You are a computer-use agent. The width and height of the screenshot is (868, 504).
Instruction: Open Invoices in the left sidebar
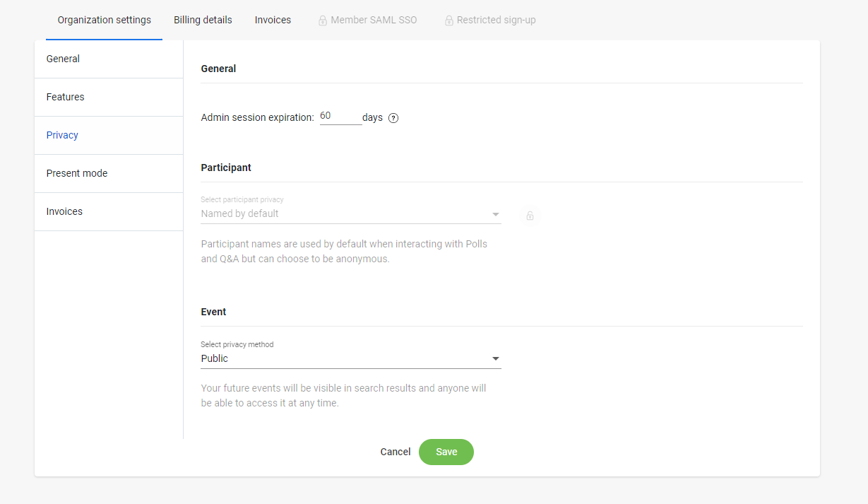pyautogui.click(x=109, y=212)
